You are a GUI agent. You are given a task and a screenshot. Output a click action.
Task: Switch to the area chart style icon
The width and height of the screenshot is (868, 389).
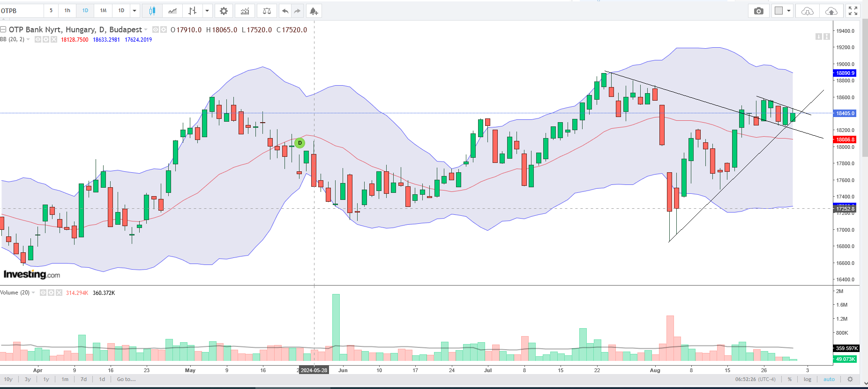172,11
